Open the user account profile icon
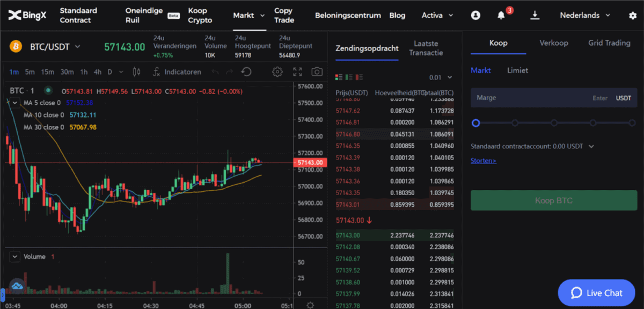The image size is (644, 309). coord(475,16)
